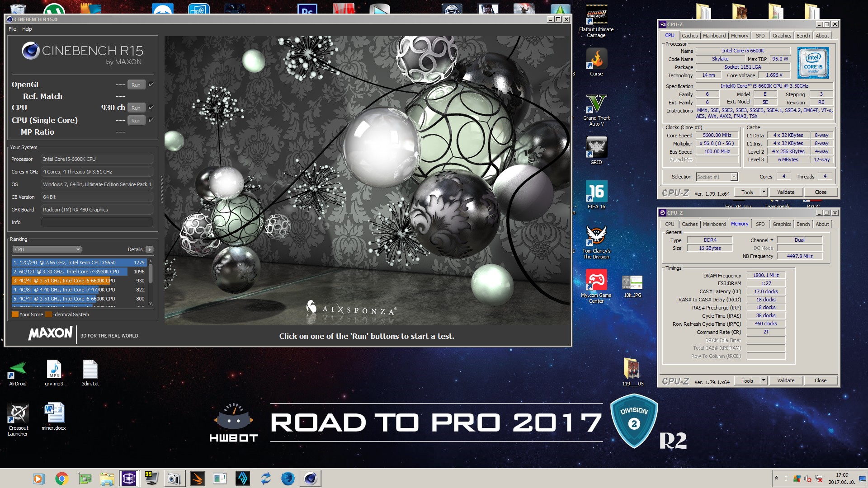
Task: Click the Intel Core i5 logo in CPU-Z
Action: (x=813, y=63)
